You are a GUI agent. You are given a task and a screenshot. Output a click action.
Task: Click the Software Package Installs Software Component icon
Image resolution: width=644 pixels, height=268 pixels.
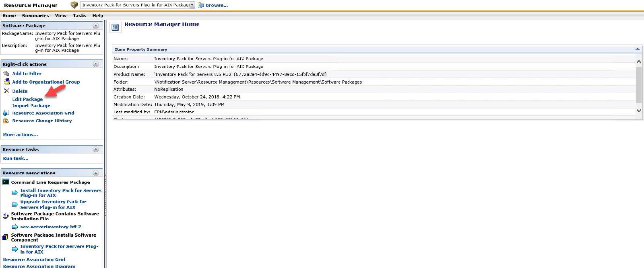(5, 237)
